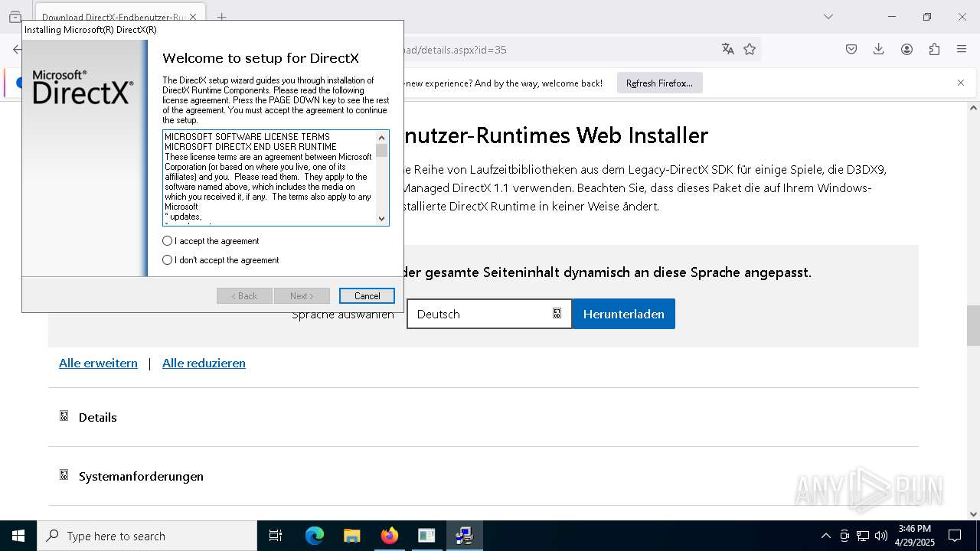Viewport: 980px width, 551px height.
Task: Click the taskbar search box
Action: click(x=147, y=536)
